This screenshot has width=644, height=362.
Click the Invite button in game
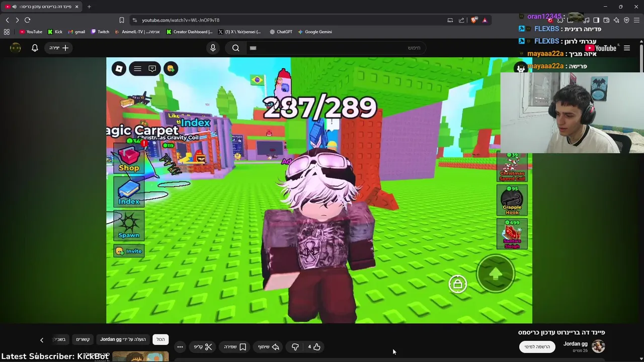[129, 251]
